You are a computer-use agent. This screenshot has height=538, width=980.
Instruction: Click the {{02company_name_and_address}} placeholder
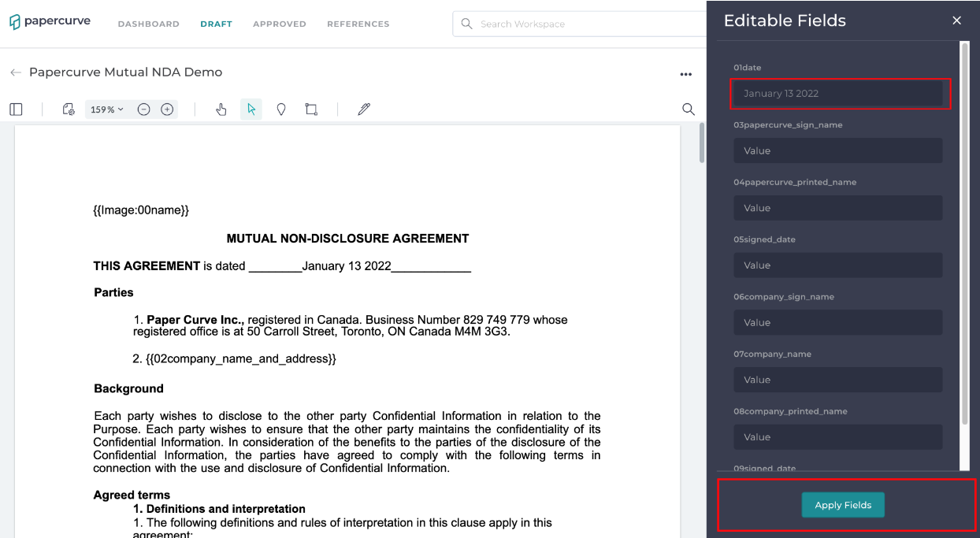(241, 359)
